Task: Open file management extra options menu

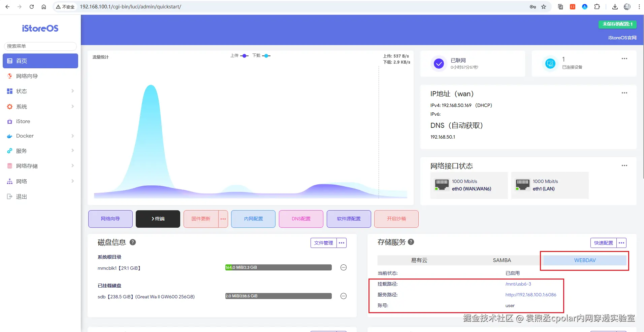Action: point(342,243)
